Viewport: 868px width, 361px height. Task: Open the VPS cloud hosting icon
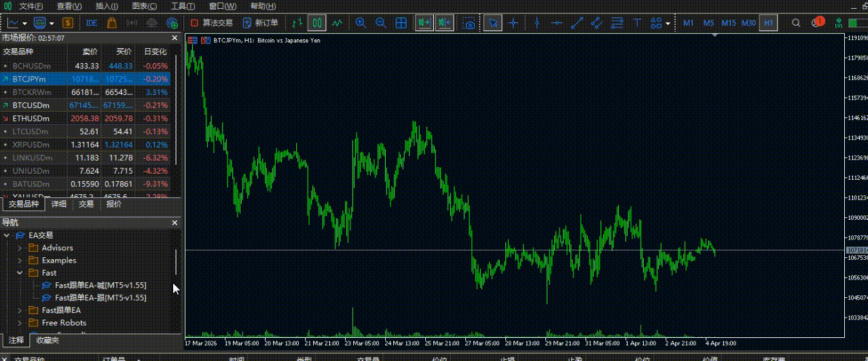point(153,22)
